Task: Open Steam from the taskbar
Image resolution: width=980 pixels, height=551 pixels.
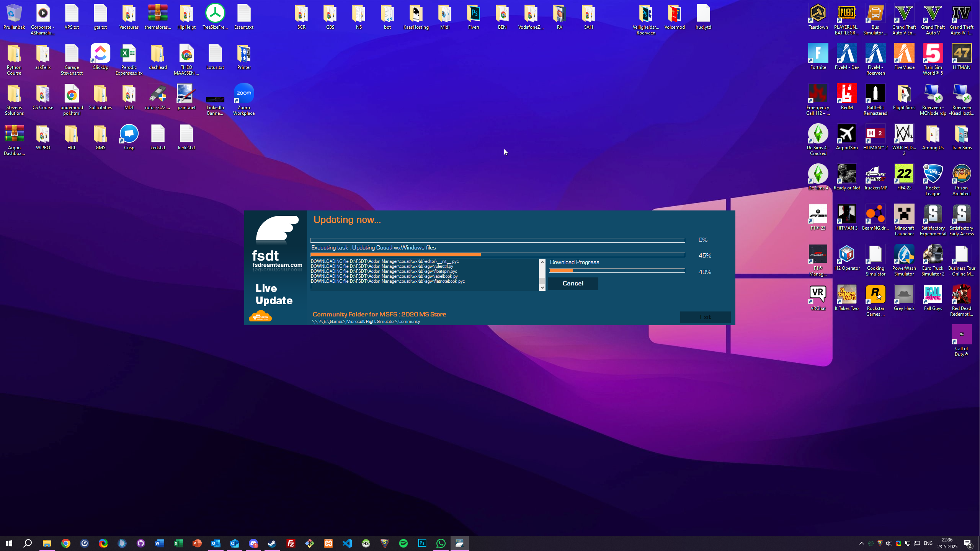Action: click(x=272, y=543)
